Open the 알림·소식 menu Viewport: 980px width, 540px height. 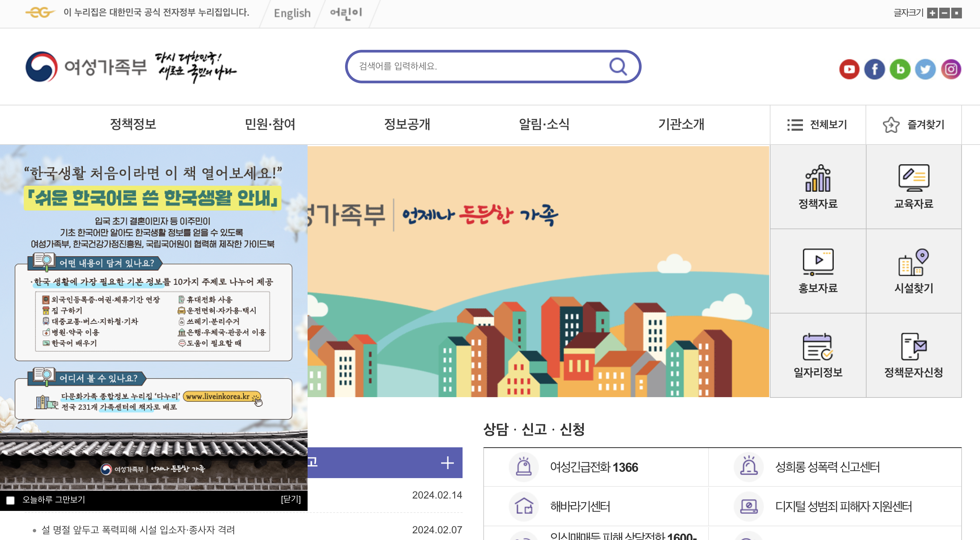point(544,124)
